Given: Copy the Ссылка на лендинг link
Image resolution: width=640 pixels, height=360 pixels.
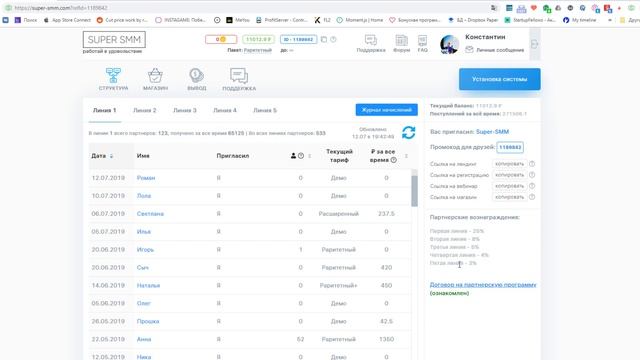Looking at the screenshot, I should (509, 164).
